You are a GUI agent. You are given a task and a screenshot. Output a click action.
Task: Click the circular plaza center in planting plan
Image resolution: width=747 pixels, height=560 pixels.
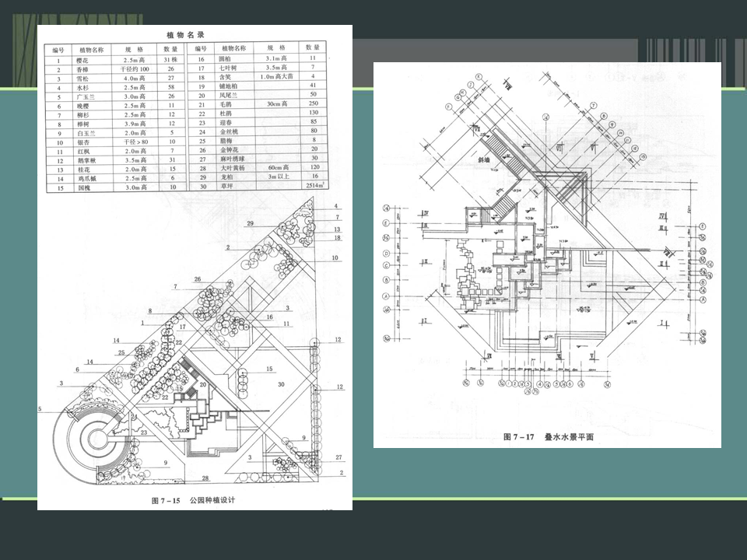[96, 437]
